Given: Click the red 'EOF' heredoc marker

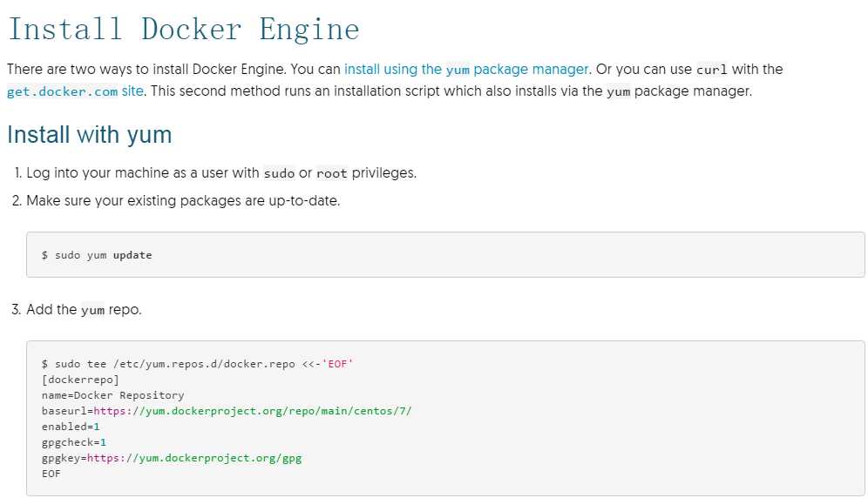Looking at the screenshot, I should (337, 364).
